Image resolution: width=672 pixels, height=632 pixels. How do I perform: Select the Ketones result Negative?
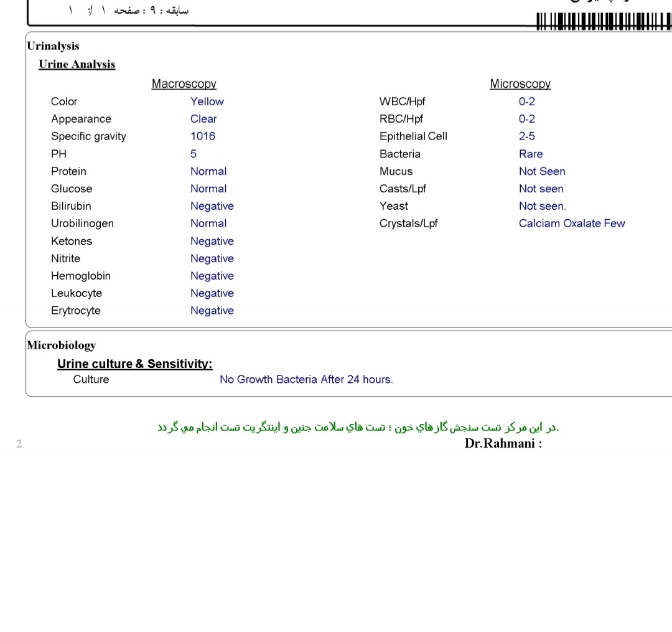tap(212, 242)
